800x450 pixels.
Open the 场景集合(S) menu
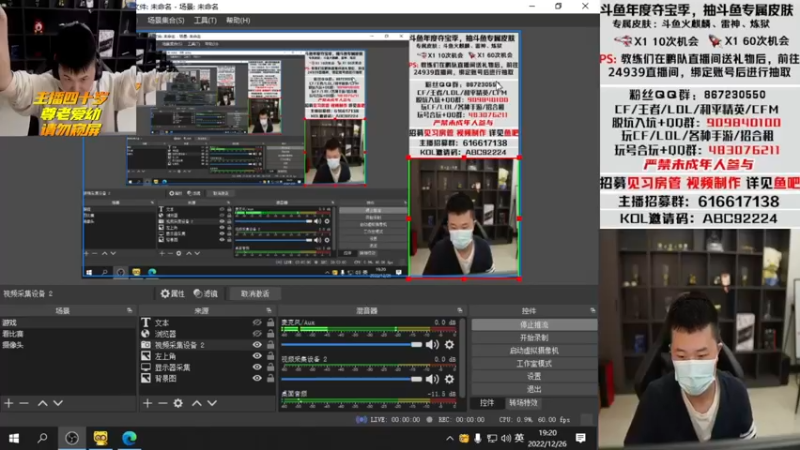[165, 20]
